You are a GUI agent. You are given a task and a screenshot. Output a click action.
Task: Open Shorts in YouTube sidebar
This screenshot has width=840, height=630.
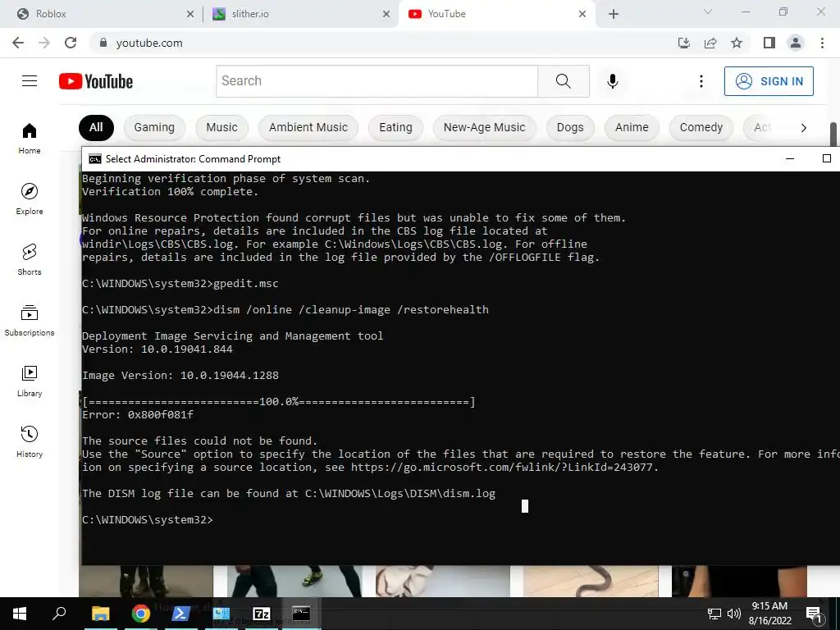coord(30,259)
